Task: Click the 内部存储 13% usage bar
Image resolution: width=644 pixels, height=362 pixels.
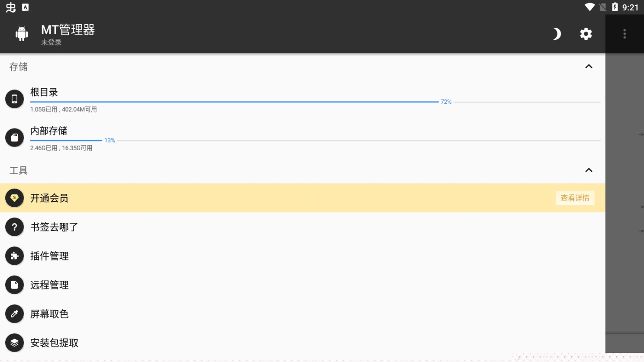Action: pos(66,141)
